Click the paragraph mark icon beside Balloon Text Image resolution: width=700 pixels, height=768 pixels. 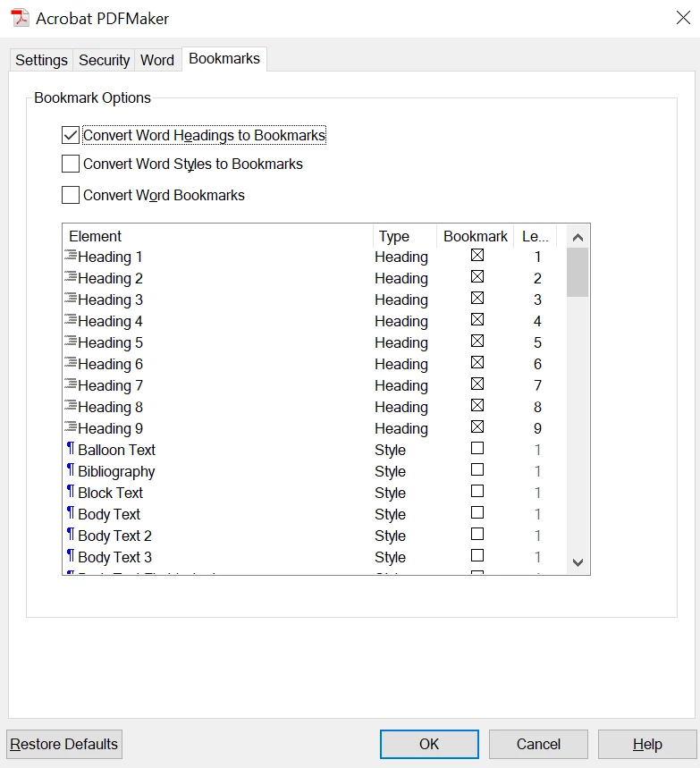coord(71,448)
